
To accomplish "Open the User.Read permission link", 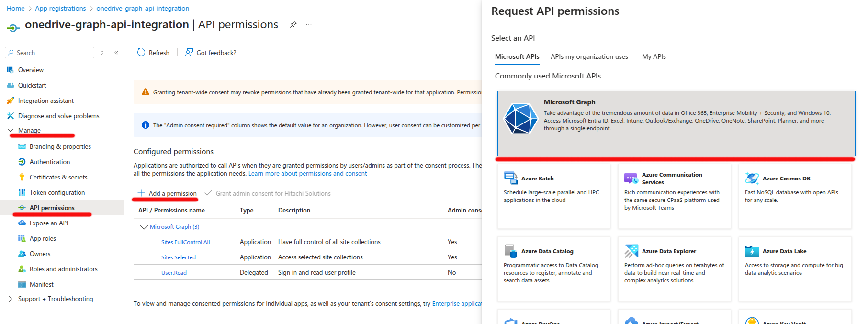I will click(174, 273).
